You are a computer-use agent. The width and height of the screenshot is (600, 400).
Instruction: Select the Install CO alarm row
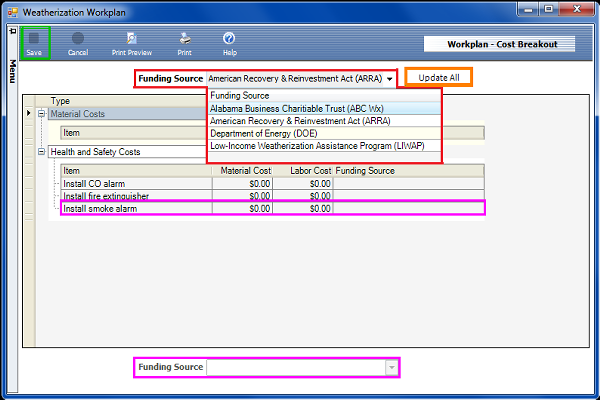pos(272,184)
